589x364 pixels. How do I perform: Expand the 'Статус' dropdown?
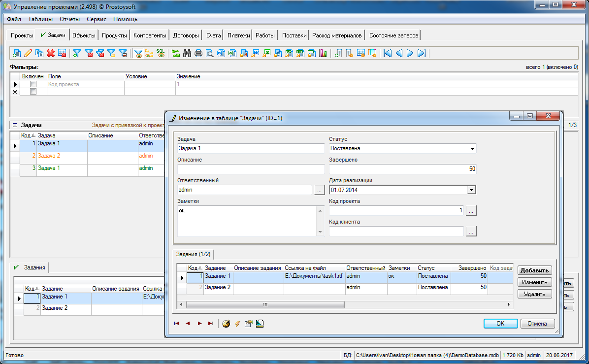pos(472,148)
